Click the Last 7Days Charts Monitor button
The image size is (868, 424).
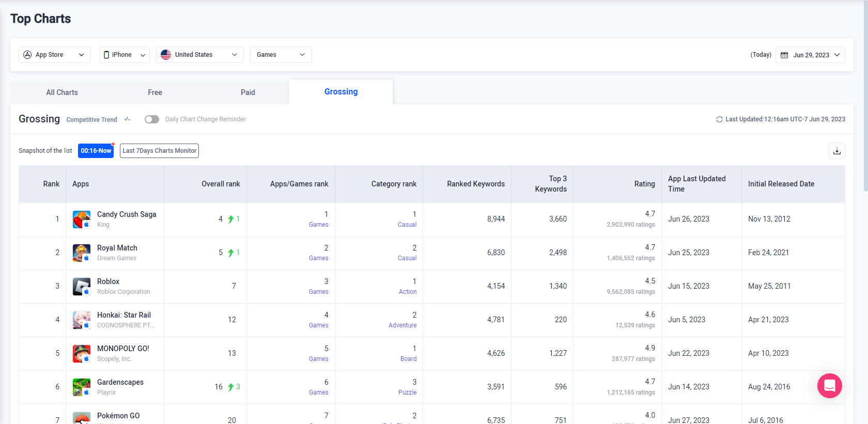pos(159,151)
